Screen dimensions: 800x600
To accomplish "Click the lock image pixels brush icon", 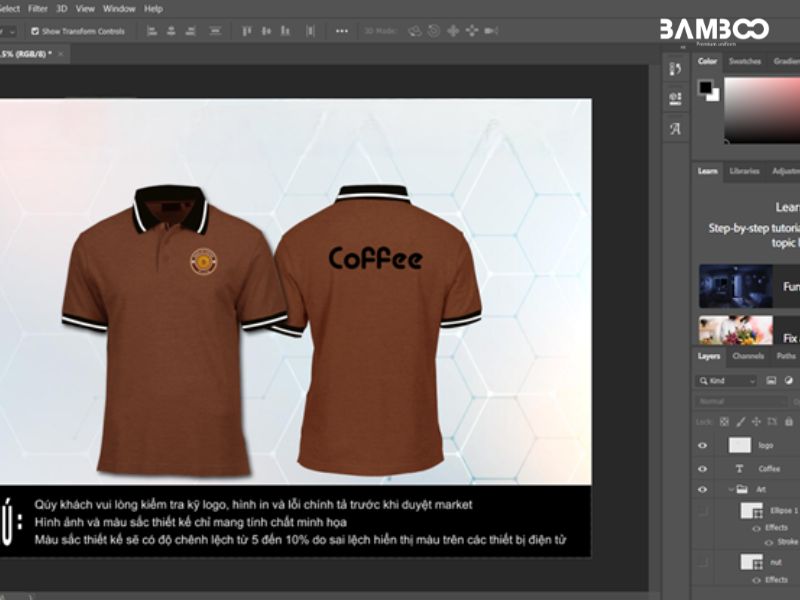I will pyautogui.click(x=741, y=421).
